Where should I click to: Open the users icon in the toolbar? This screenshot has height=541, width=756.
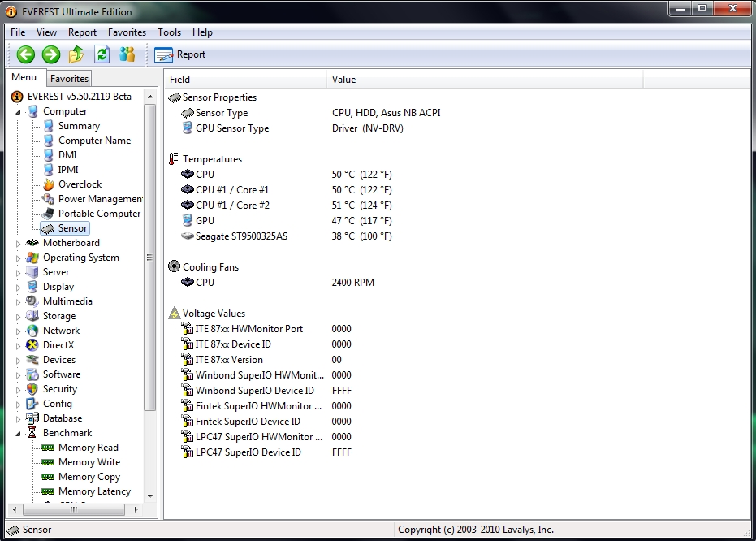click(x=127, y=54)
